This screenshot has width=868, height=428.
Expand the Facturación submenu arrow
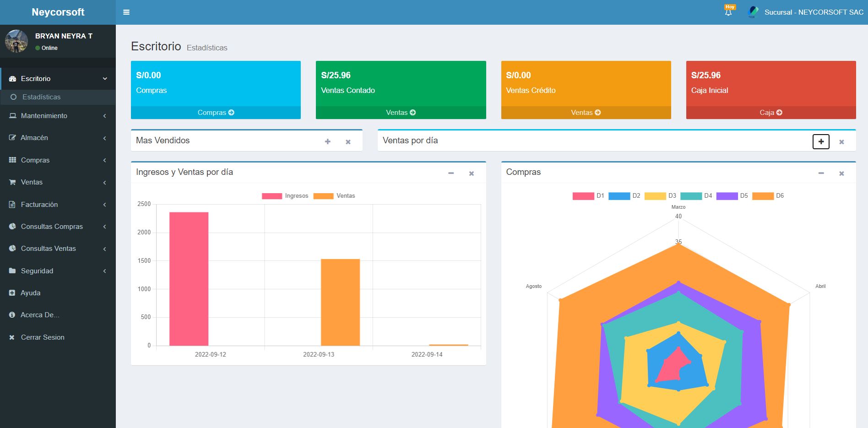105,205
